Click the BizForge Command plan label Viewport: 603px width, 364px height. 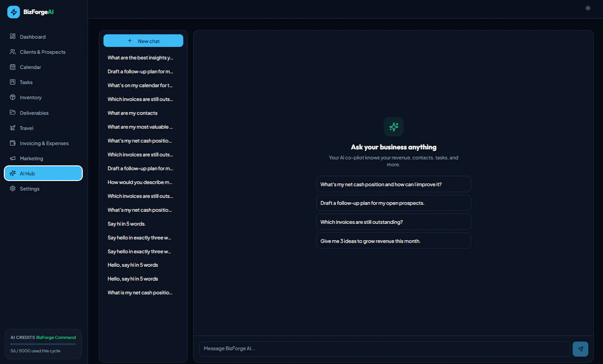click(56, 338)
